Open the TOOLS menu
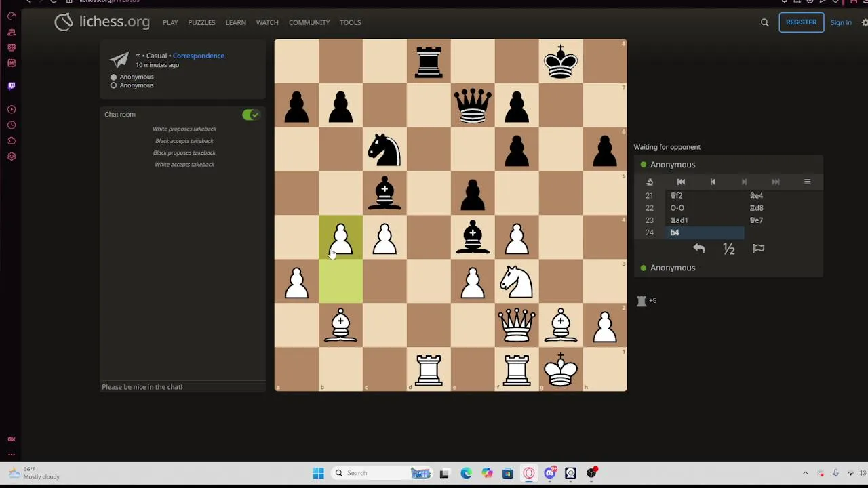This screenshot has height=488, width=868. (350, 22)
